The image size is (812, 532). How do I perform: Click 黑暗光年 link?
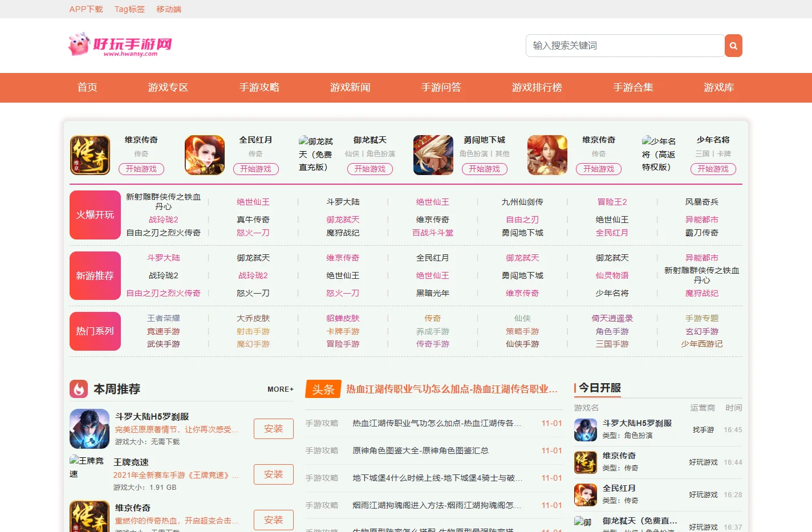point(433,293)
